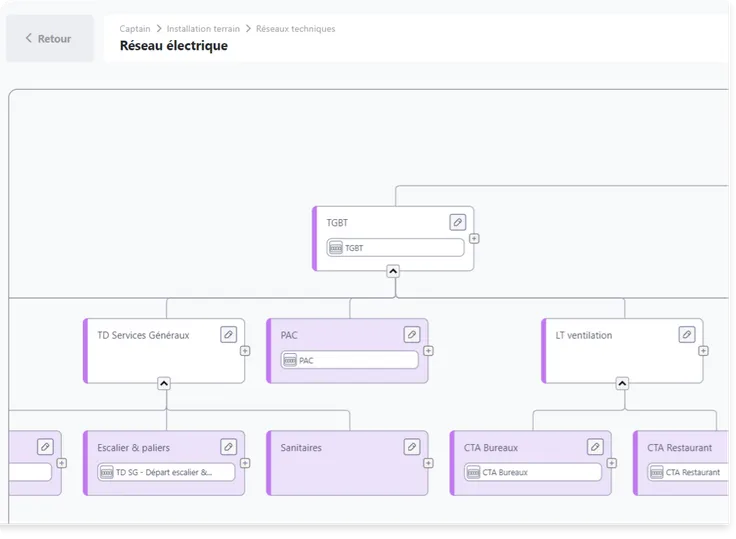Click the plus icon beside LT ventilation
736x539 pixels.
point(703,351)
